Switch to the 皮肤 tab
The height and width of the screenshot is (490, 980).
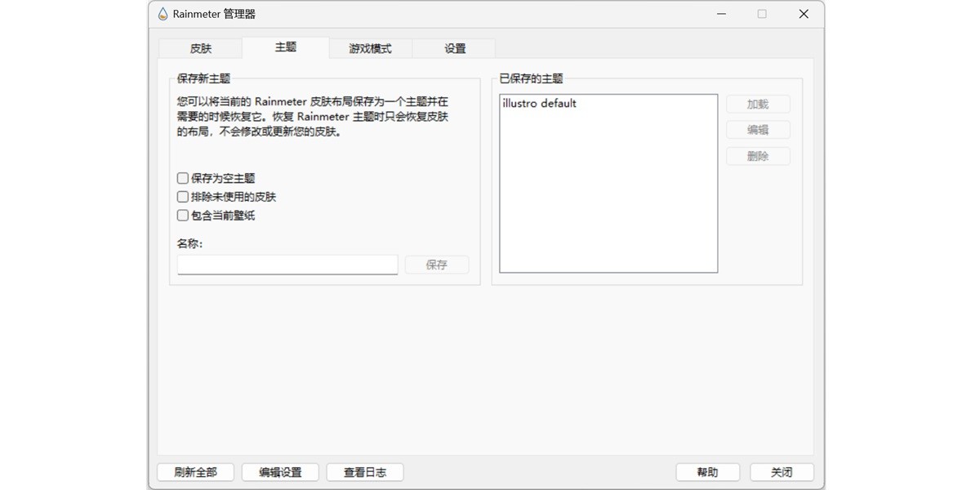tap(200, 48)
